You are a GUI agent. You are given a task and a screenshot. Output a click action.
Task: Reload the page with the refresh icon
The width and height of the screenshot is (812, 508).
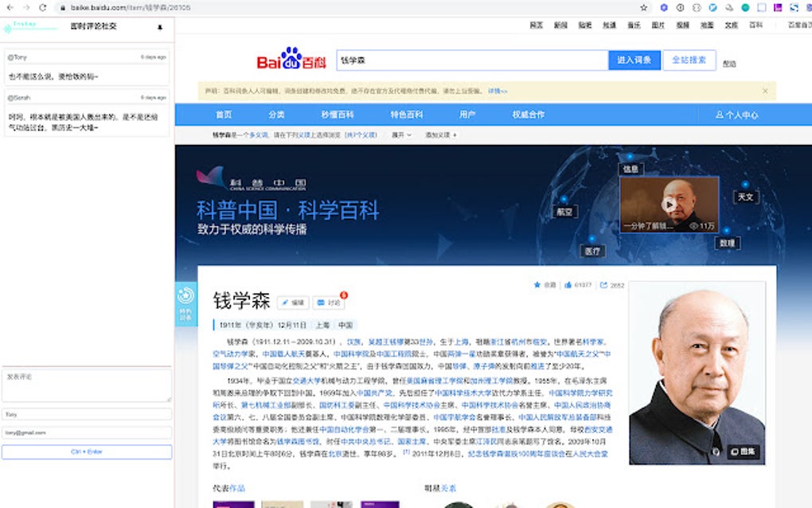click(x=43, y=8)
